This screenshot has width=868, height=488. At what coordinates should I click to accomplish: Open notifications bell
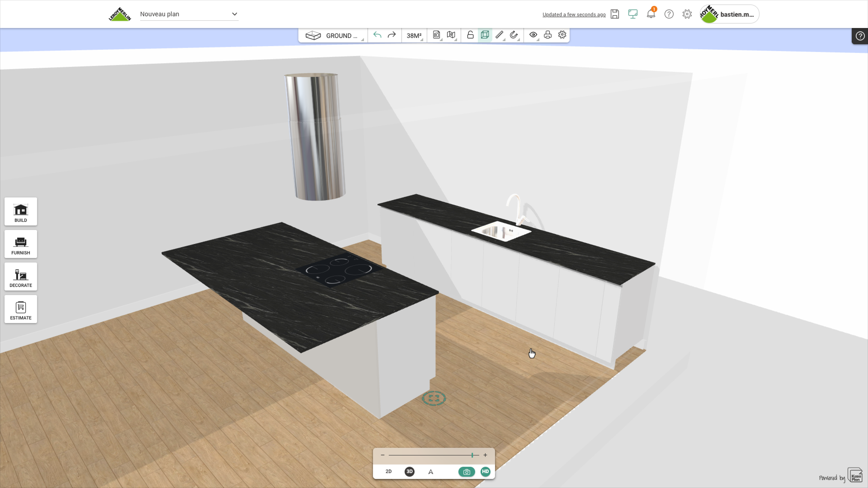[651, 14]
